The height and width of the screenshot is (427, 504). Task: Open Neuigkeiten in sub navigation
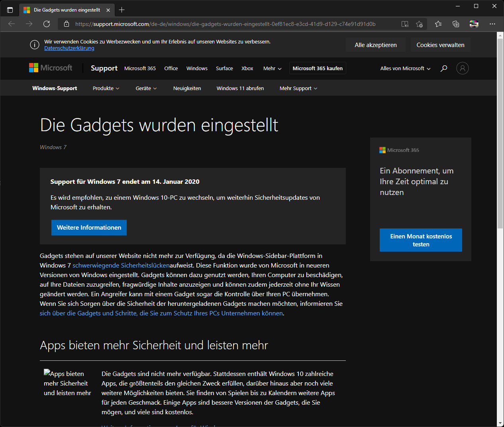(x=187, y=89)
